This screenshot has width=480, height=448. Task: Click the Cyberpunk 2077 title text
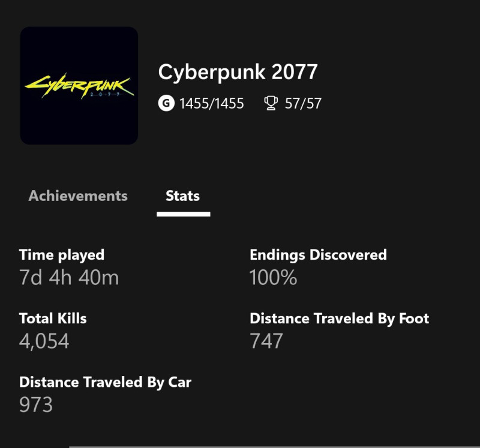coord(238,73)
